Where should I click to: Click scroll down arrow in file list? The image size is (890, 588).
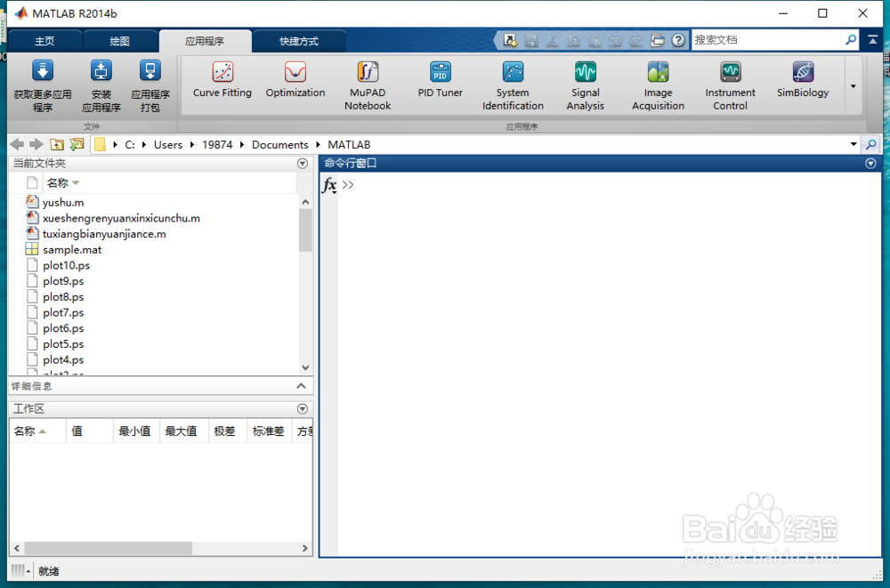pyautogui.click(x=305, y=367)
